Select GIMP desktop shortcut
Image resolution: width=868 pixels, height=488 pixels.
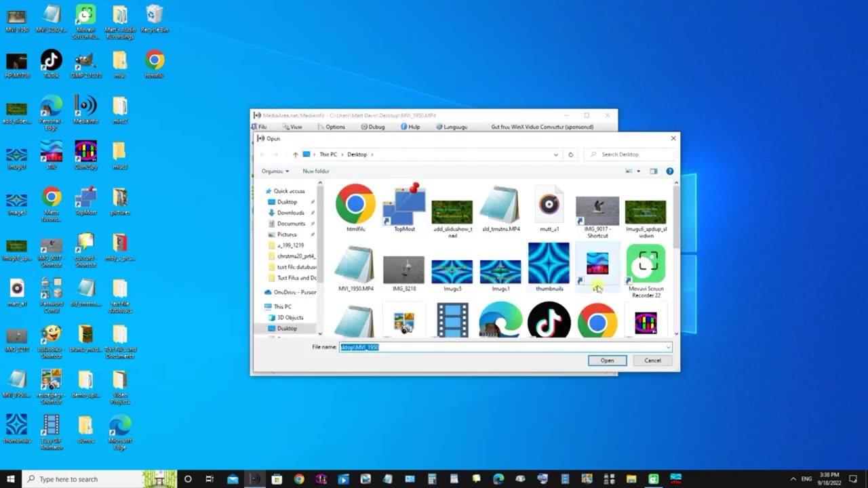coord(85,64)
